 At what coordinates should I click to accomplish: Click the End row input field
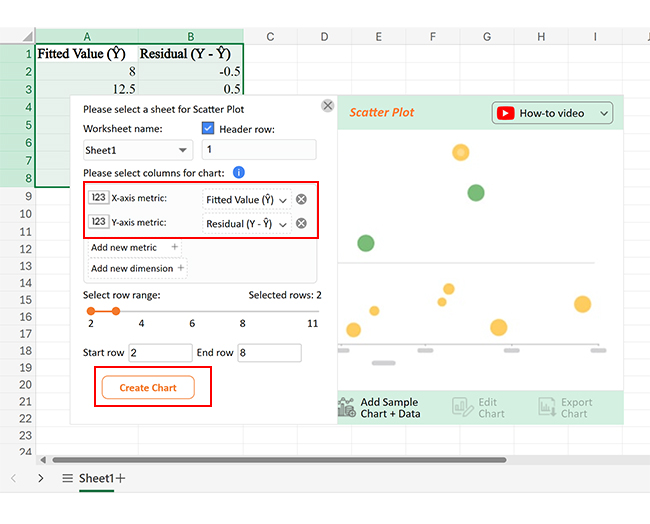[269, 353]
